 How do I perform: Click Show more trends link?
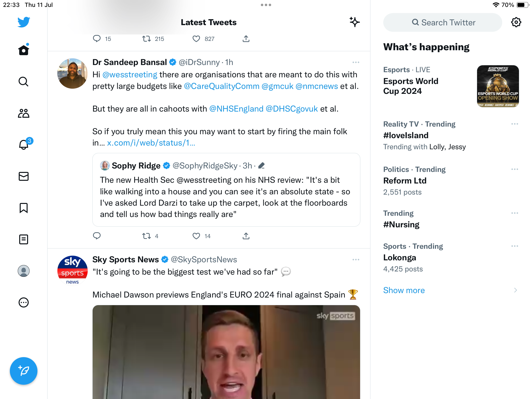404,290
